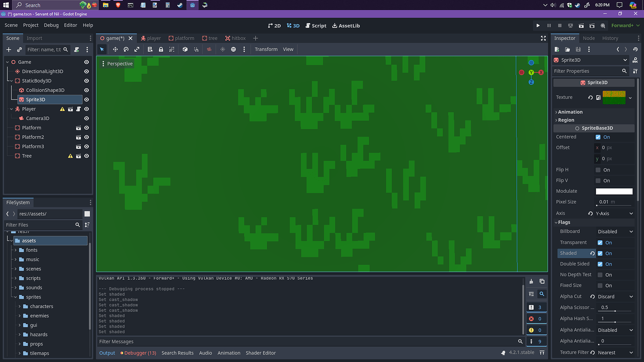The image size is (644, 362).
Task: Toggle preview sunlight in the viewport
Action: 223,49
